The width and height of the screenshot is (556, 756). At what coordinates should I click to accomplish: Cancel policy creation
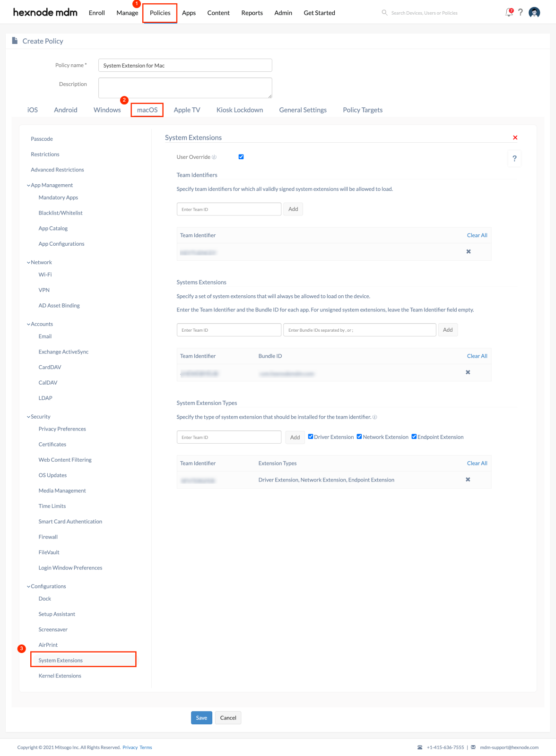click(x=228, y=718)
